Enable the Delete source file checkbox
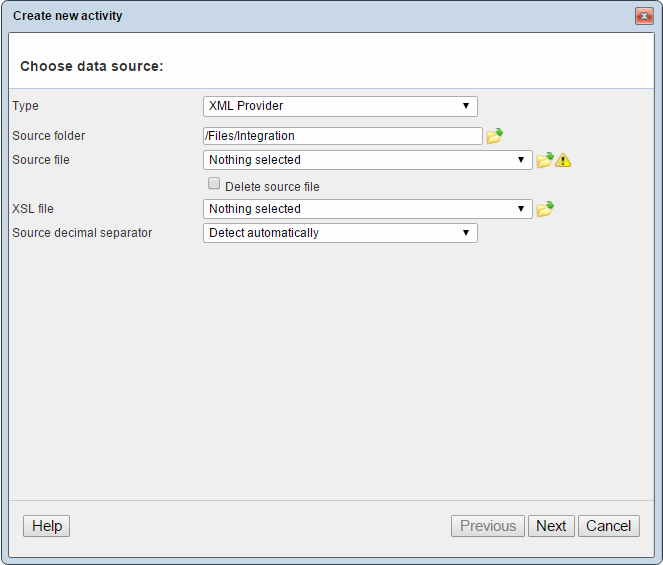663x565 pixels. pos(214,184)
